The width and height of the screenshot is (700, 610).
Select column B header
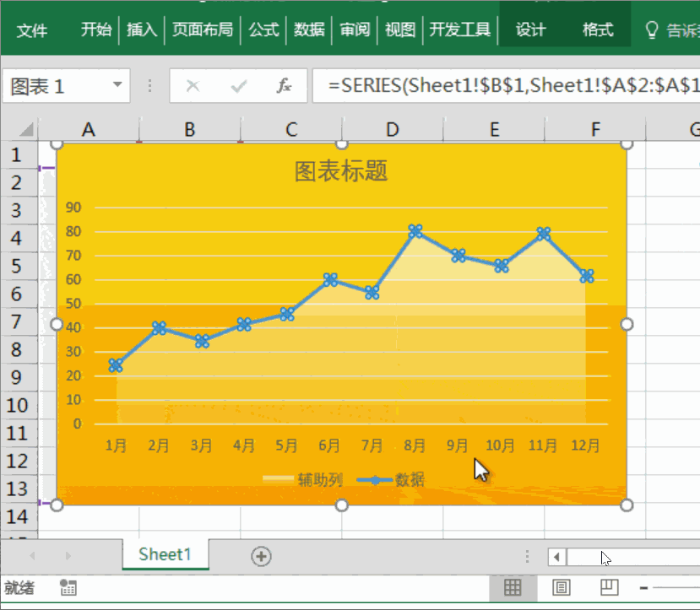tap(190, 130)
